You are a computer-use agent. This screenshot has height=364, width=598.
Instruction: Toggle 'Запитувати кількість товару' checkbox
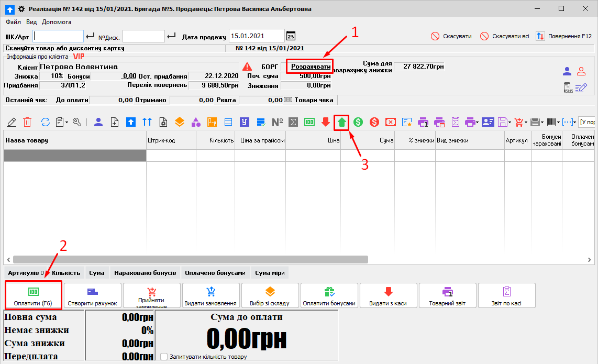[x=164, y=357]
